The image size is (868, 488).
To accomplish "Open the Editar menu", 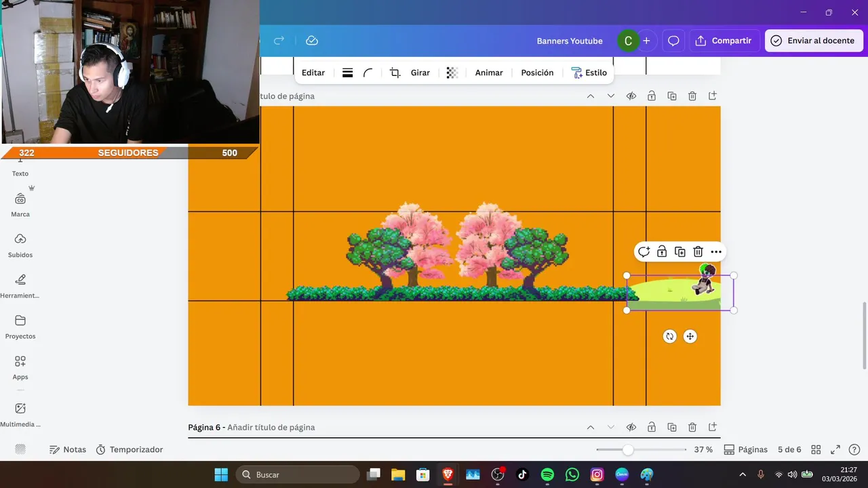I will click(x=313, y=73).
